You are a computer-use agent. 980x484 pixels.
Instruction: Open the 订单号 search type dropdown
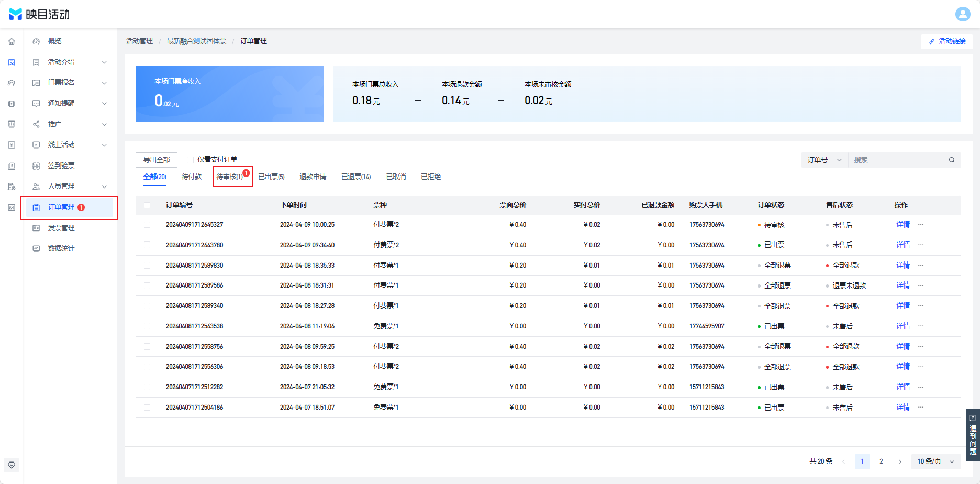pos(825,160)
